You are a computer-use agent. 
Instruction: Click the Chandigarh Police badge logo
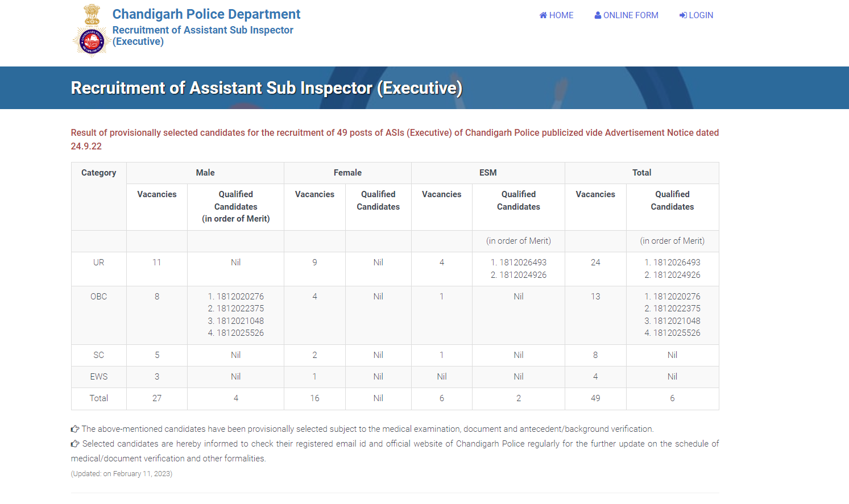(91, 41)
